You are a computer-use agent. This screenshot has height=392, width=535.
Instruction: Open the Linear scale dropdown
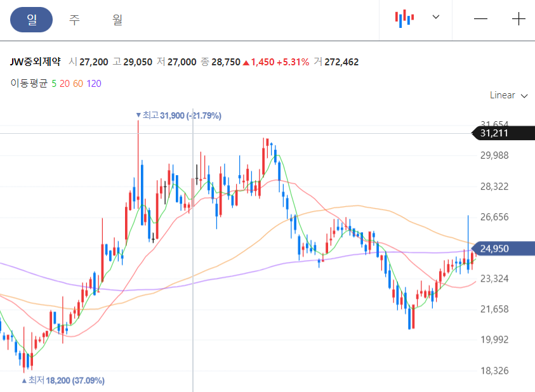click(508, 95)
